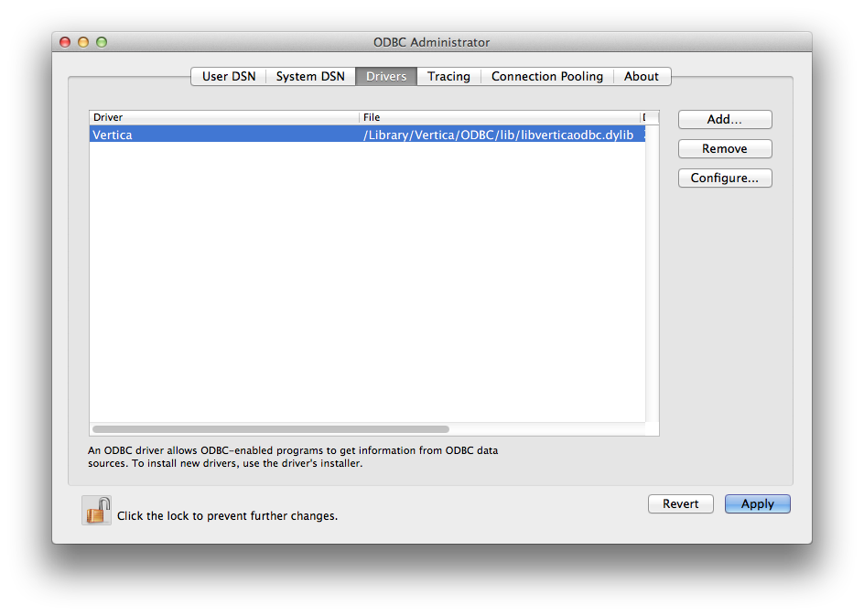Go to the Tracing tab
This screenshot has width=864, height=616.
[x=448, y=76]
